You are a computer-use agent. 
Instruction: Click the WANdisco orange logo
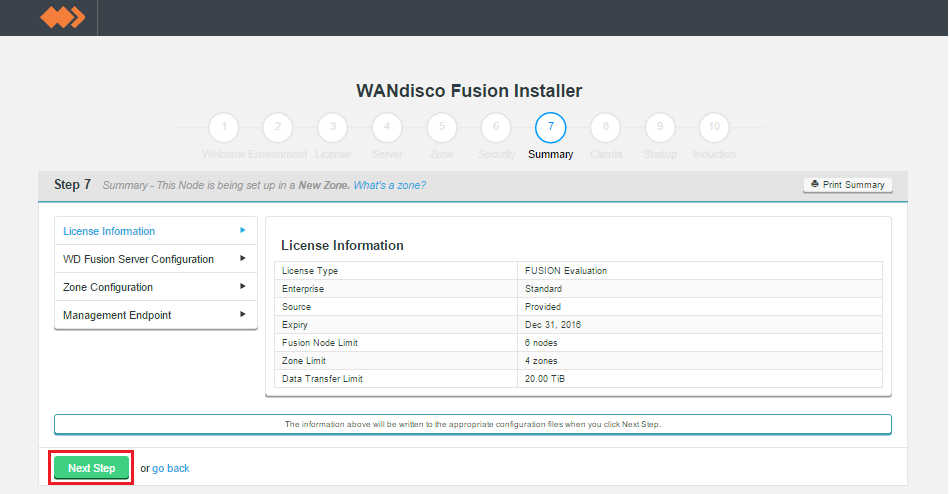(62, 18)
